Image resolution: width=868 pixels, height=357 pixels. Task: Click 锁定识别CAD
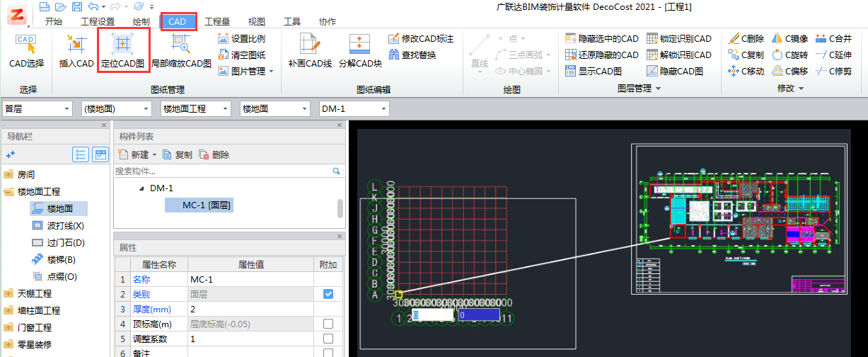point(679,39)
